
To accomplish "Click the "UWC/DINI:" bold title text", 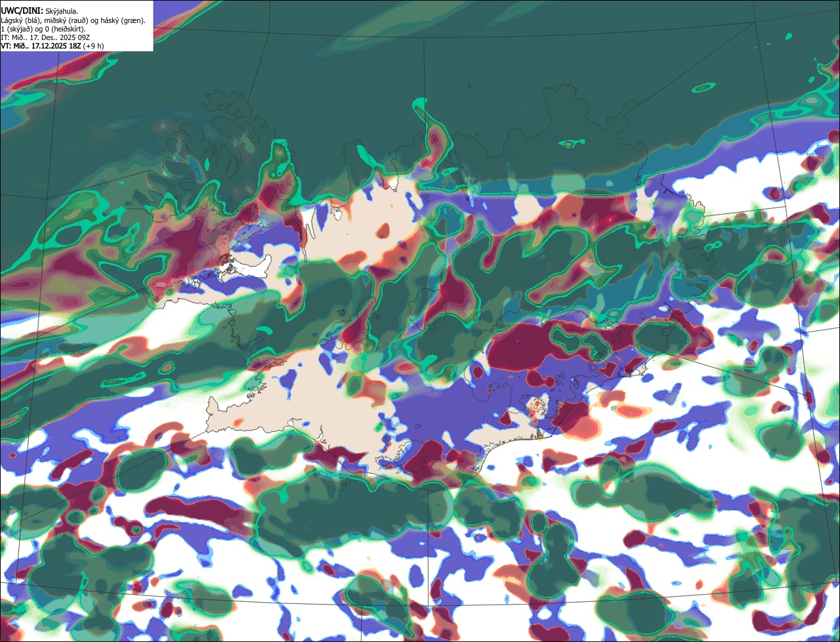I will (22, 11).
